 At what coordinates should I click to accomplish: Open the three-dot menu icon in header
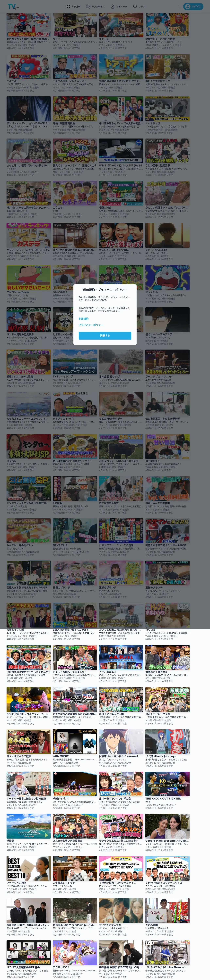point(179,7)
